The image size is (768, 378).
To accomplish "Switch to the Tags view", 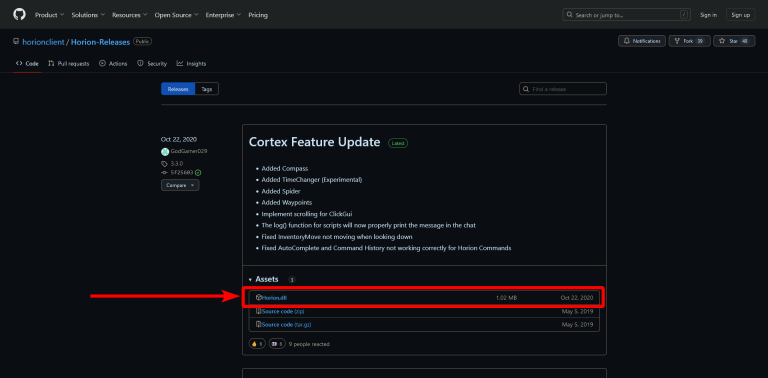I will pyautogui.click(x=207, y=89).
